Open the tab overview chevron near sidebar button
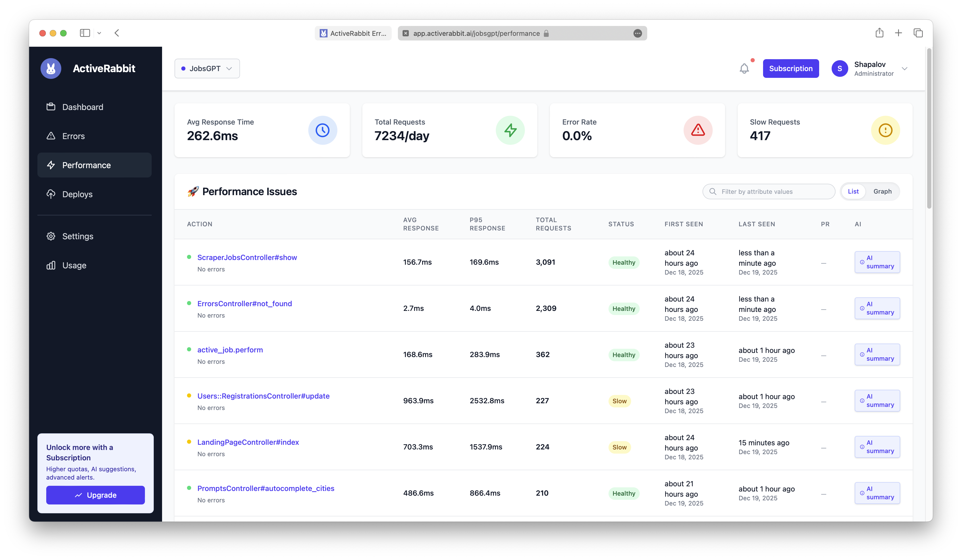Viewport: 962px width, 560px height. pyautogui.click(x=100, y=33)
